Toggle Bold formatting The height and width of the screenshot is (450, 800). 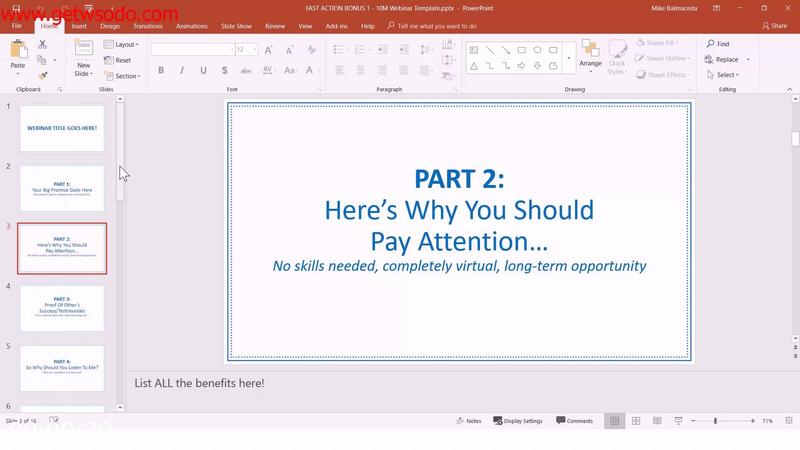161,70
